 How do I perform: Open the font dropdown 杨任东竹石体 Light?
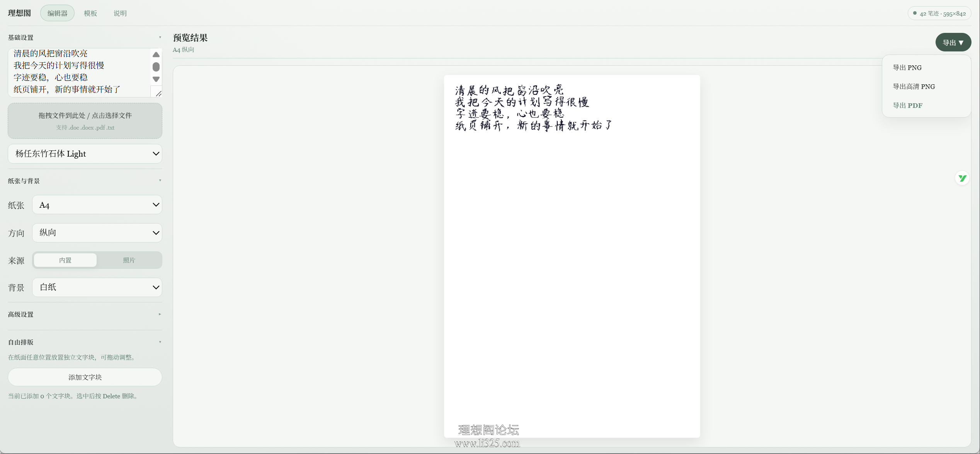(x=85, y=154)
